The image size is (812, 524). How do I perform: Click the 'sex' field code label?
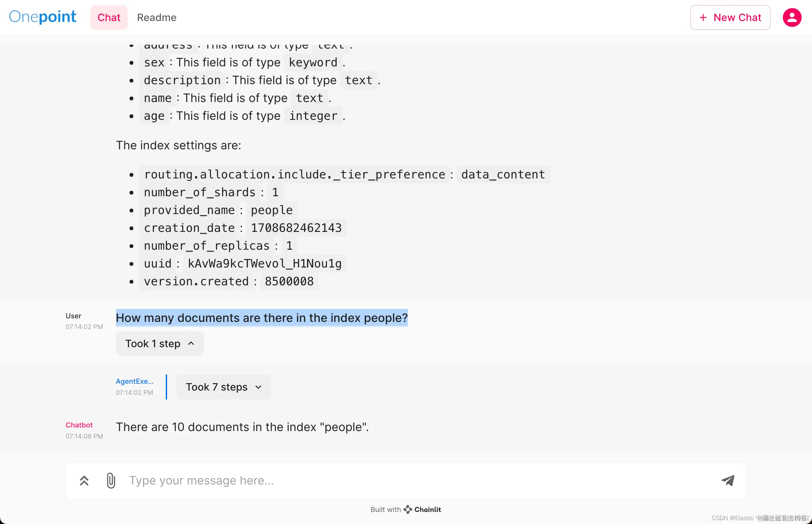coord(154,62)
